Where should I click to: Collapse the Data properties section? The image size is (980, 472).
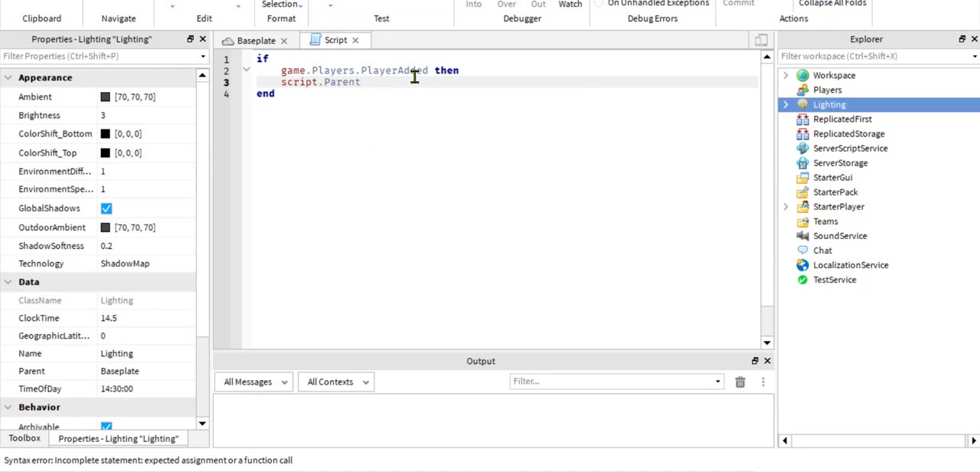coord(8,282)
